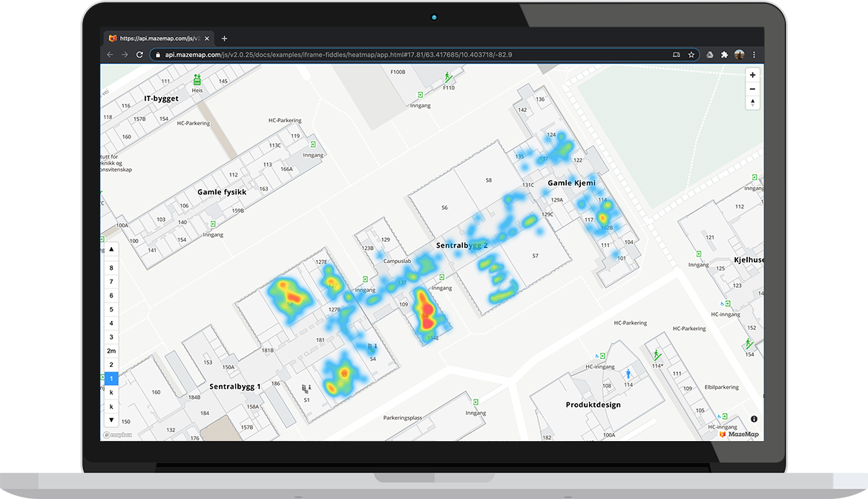Click the Gamle fysikk building label

coord(221,192)
